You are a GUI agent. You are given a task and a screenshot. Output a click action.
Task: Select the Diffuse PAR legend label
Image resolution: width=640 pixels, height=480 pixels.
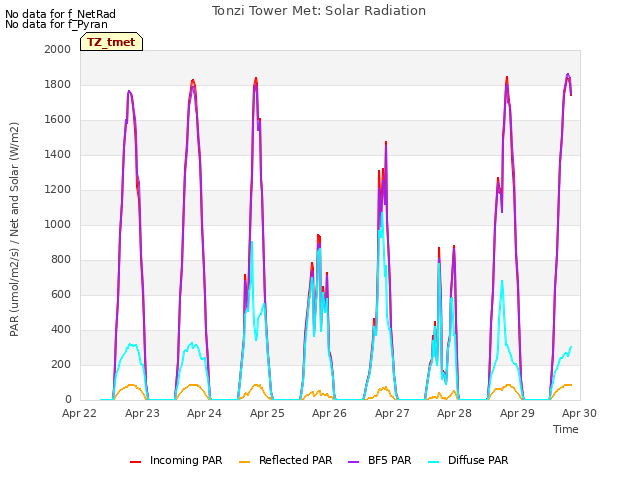click(478, 460)
